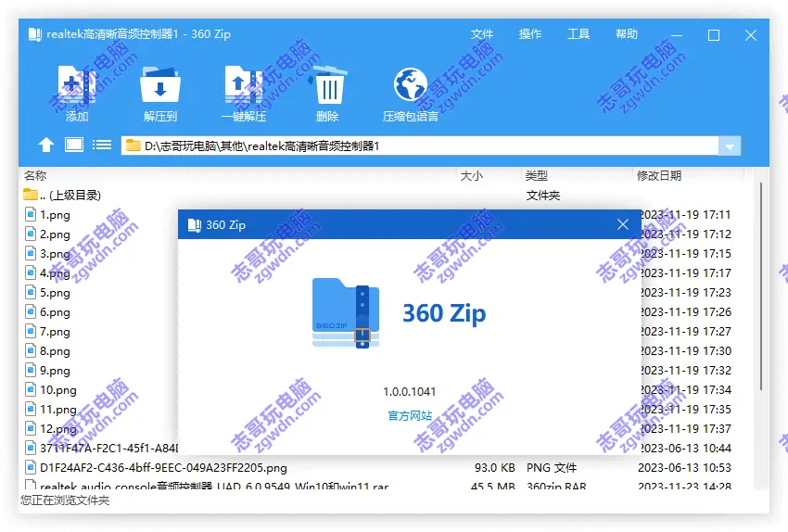Screen dimensions: 788x532
Task: Click the One-click Extract (一键解压) icon
Action: (244, 86)
